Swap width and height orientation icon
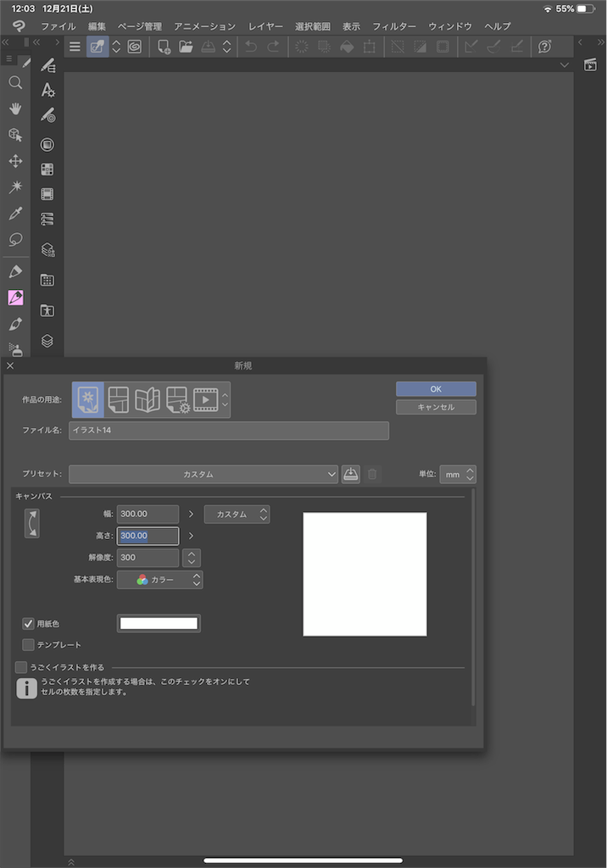This screenshot has width=607, height=868. [x=32, y=524]
